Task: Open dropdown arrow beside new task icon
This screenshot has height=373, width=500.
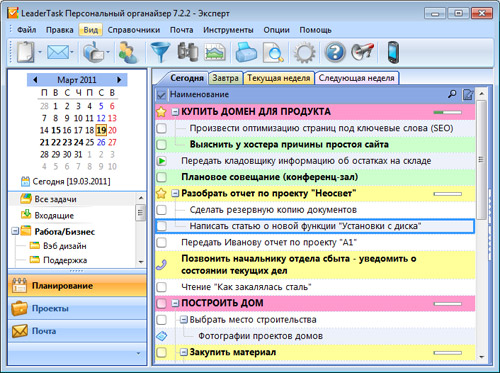Action: pos(40,52)
